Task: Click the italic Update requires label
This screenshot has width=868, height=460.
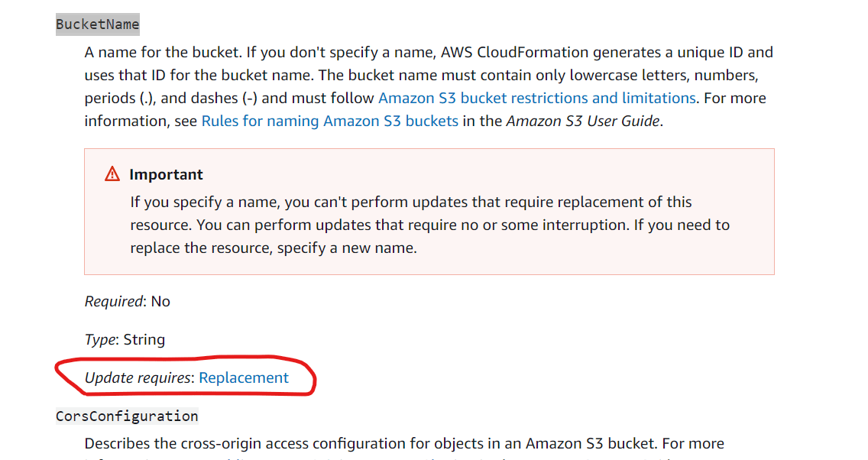Action: coord(138,377)
